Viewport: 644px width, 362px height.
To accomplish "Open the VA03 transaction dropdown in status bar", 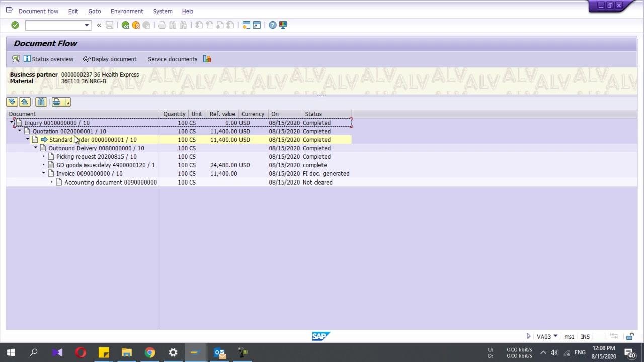I will pos(555,336).
